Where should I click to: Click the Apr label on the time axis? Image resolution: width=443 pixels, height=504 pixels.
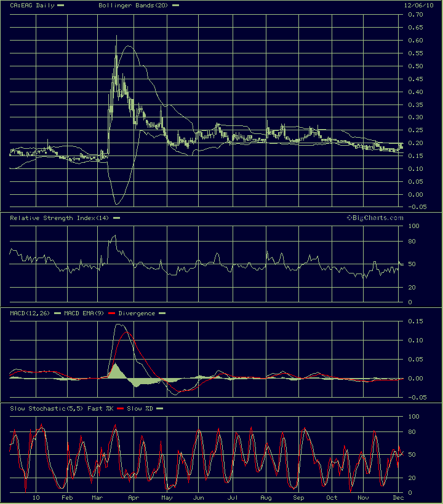click(134, 498)
